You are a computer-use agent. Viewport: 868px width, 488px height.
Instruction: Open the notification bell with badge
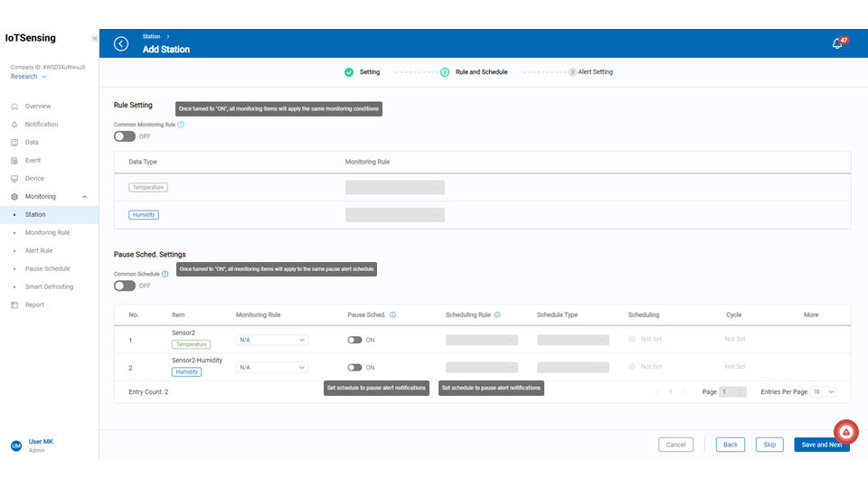click(837, 43)
